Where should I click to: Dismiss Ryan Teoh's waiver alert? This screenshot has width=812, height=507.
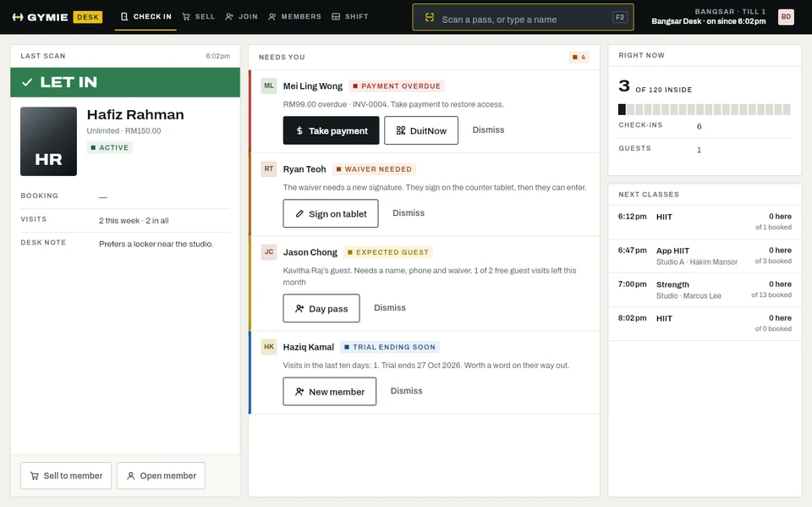pos(408,213)
